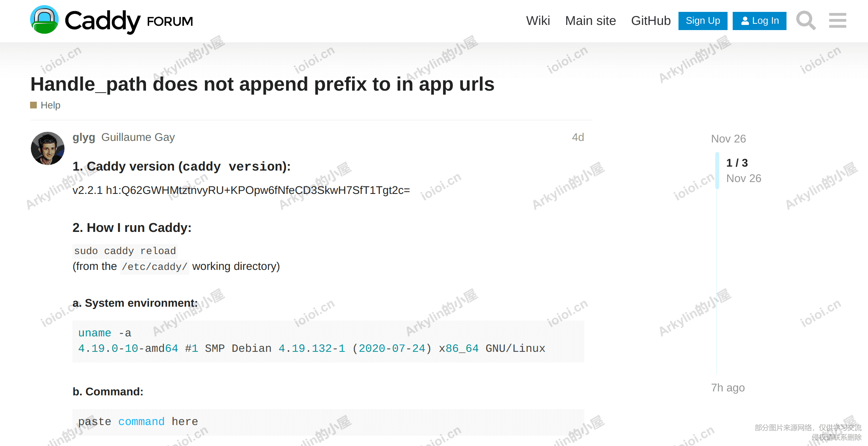Screen dimensions: 868x446
Task: Click the Sign Up button
Action: click(703, 21)
